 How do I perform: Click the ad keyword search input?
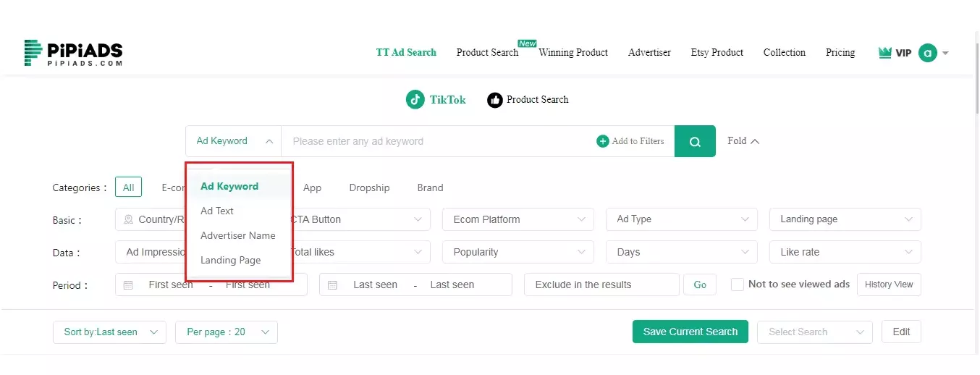pyautogui.click(x=438, y=141)
